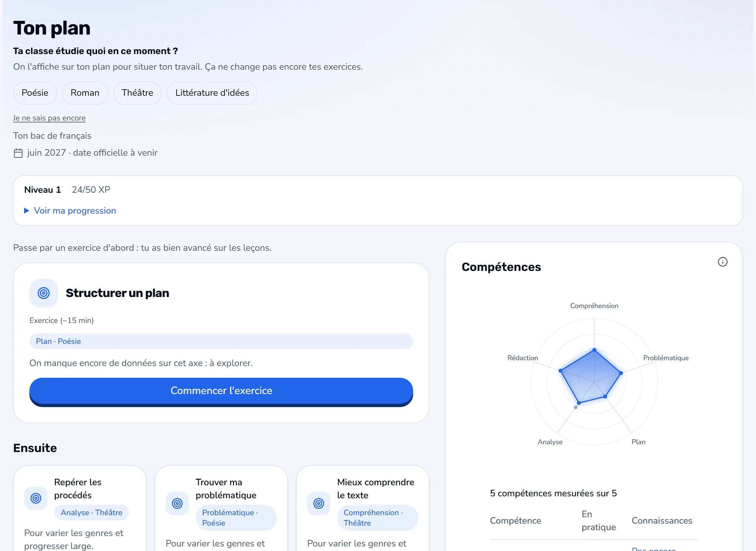
Task: Click the Plan · Poésie tag
Action: 221,341
